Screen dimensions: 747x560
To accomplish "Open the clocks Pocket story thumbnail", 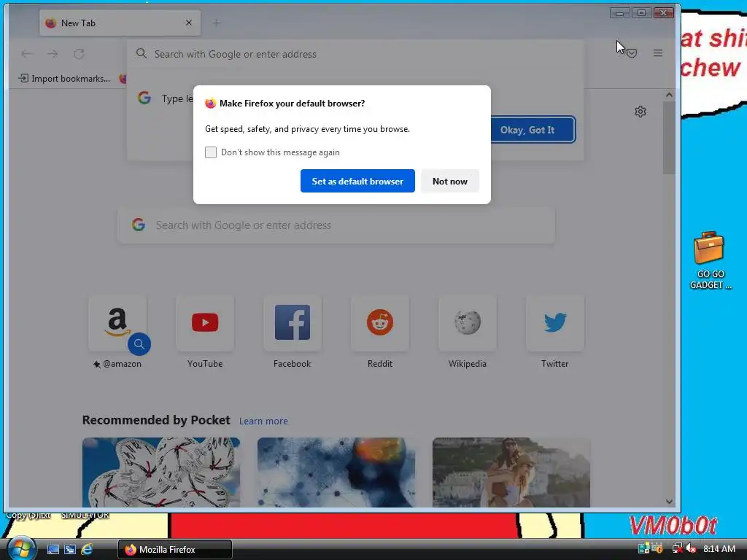I will pyautogui.click(x=161, y=472).
